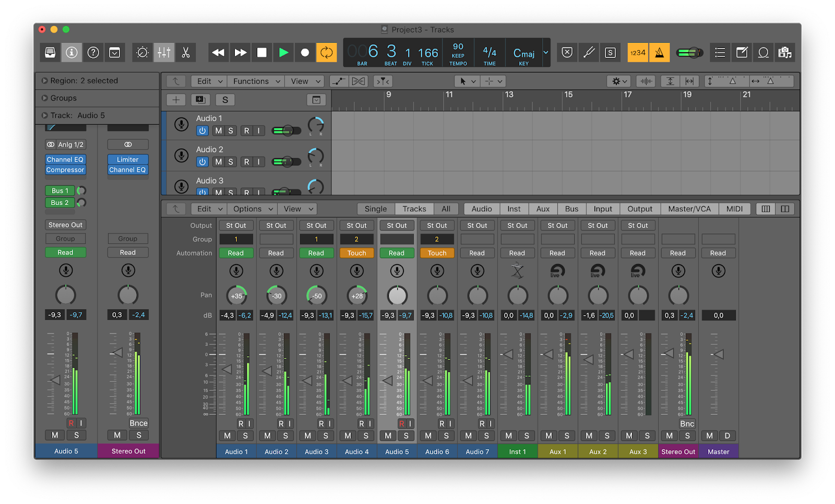Open the Mixer View menu
The image size is (835, 504).
click(297, 209)
